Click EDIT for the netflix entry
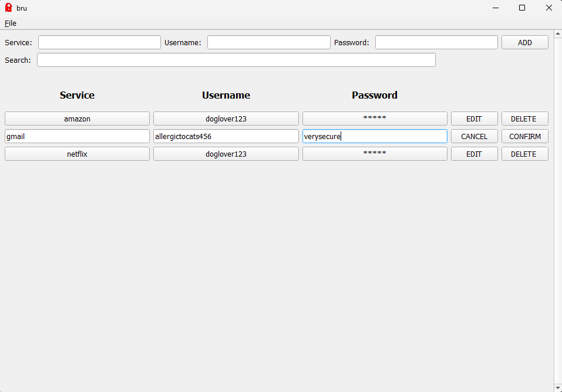This screenshot has height=392, width=562. [474, 154]
